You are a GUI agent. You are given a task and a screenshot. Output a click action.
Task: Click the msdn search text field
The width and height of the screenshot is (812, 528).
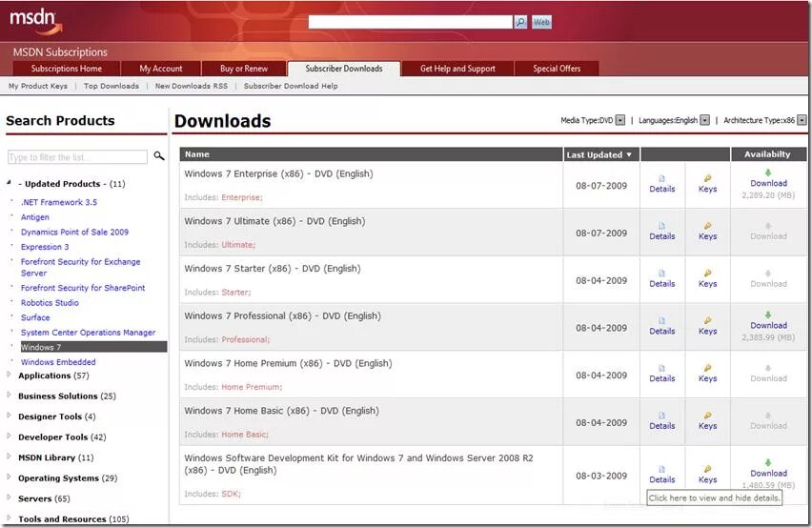tap(410, 22)
